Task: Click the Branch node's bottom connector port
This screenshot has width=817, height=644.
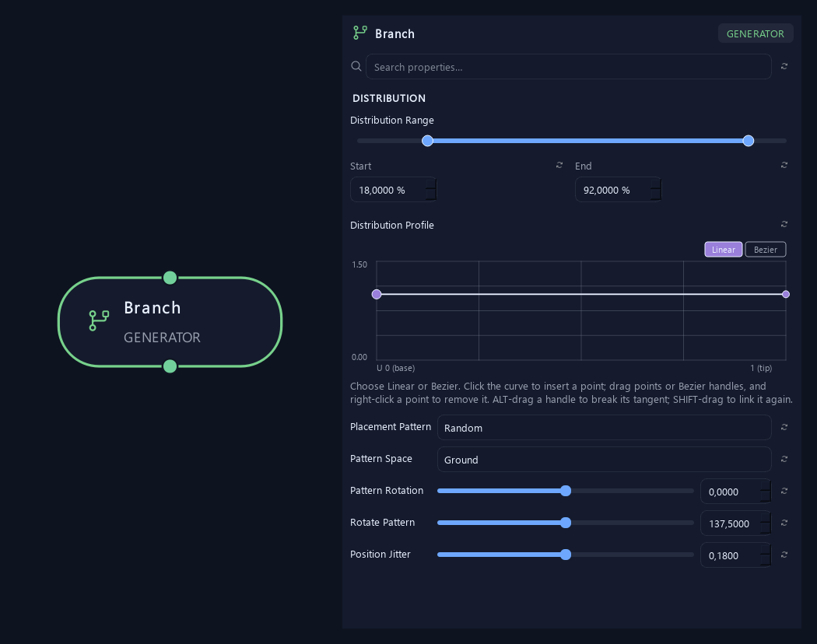Action: click(170, 366)
